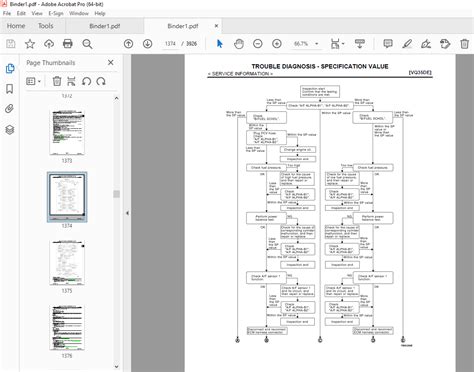Choose the Selection arrow tool
Viewport: 474px width, 372px height.
[220, 44]
